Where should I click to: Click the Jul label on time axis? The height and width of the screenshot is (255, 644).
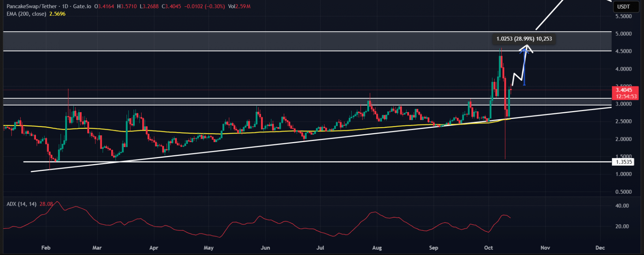click(x=320, y=248)
